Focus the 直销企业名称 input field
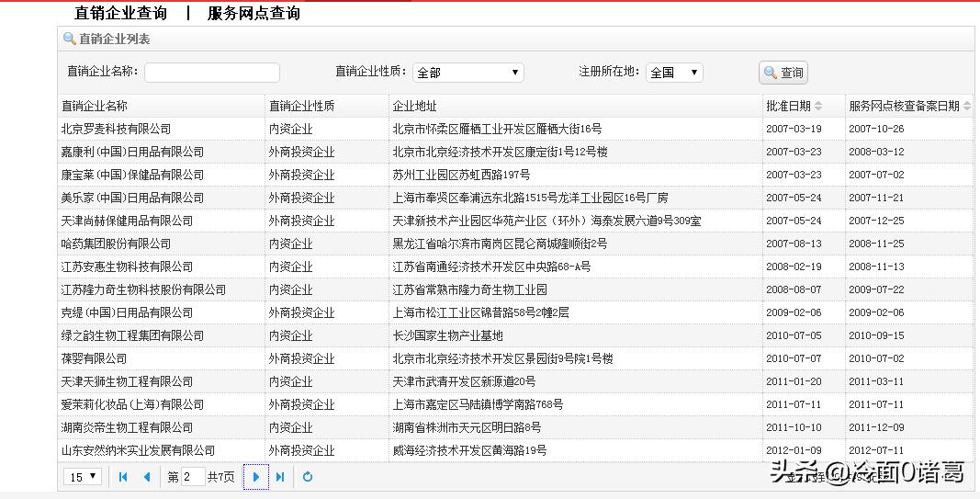Viewport: 980px width, 499px height. 212,73
